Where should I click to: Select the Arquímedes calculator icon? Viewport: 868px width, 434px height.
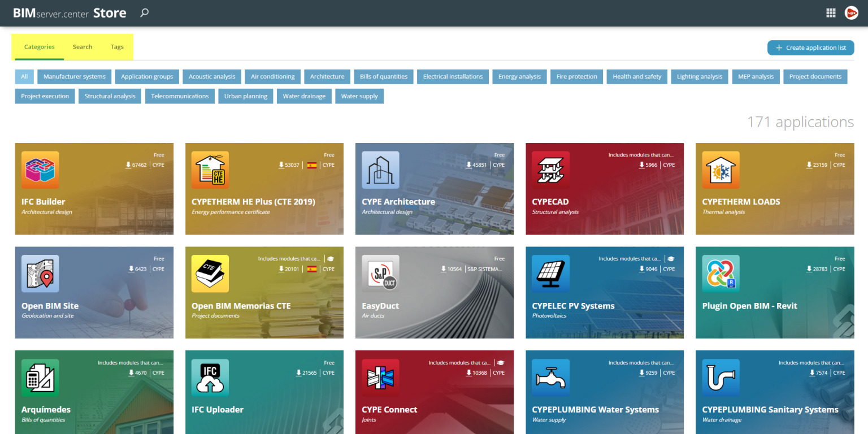click(x=40, y=377)
